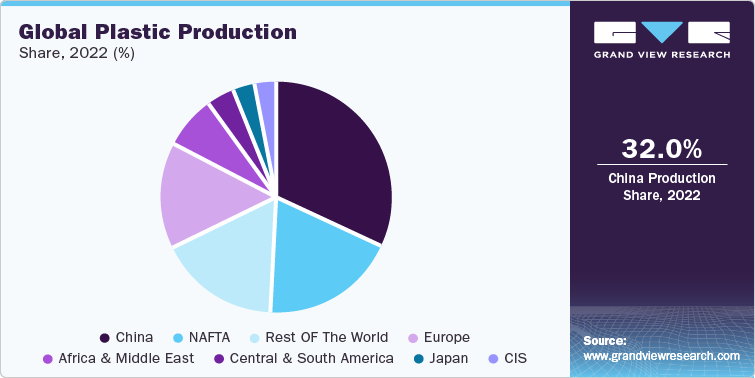Click the CIS legend color dot
Image resolution: width=755 pixels, height=378 pixels.
coord(494,359)
